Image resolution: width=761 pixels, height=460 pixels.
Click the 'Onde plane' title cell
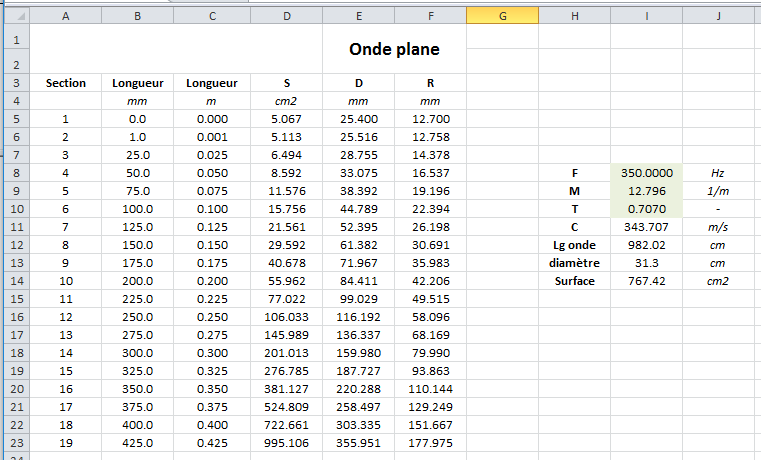(x=394, y=49)
